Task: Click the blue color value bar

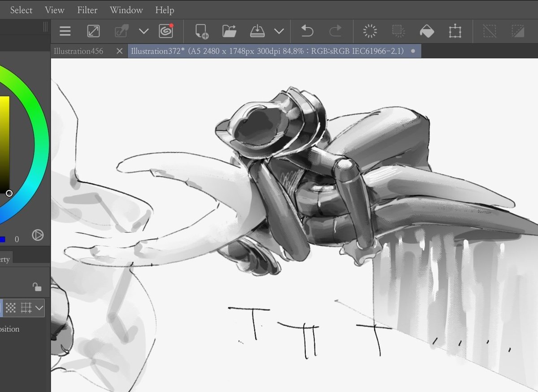Action: (2, 239)
